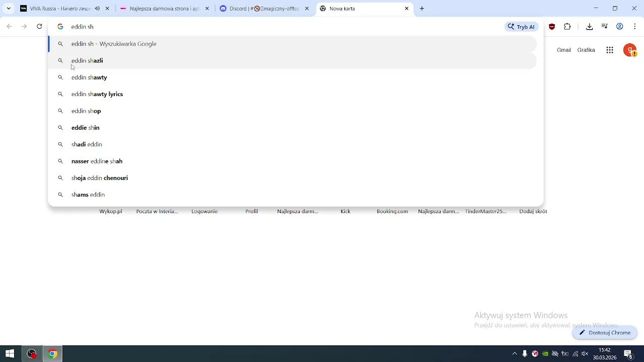
Task: Click the muted volume tray icon
Action: coord(585,354)
